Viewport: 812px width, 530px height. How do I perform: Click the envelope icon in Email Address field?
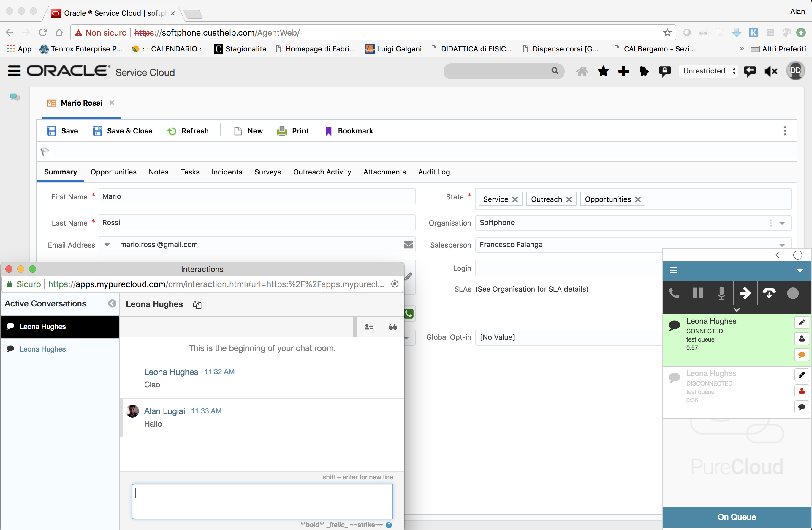pyautogui.click(x=408, y=245)
